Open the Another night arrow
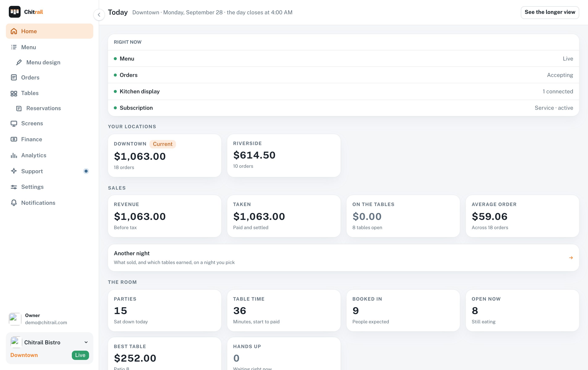 pos(571,258)
